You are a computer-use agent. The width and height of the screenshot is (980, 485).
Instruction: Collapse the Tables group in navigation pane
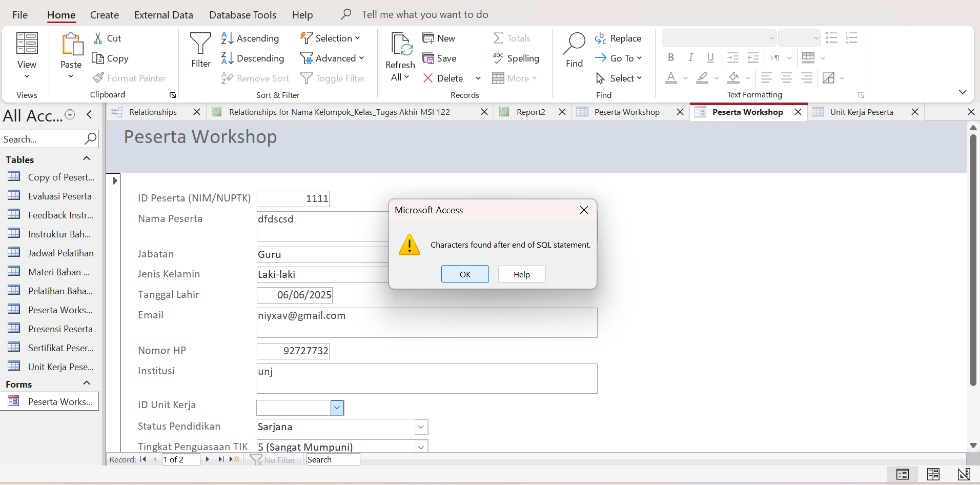point(87,159)
